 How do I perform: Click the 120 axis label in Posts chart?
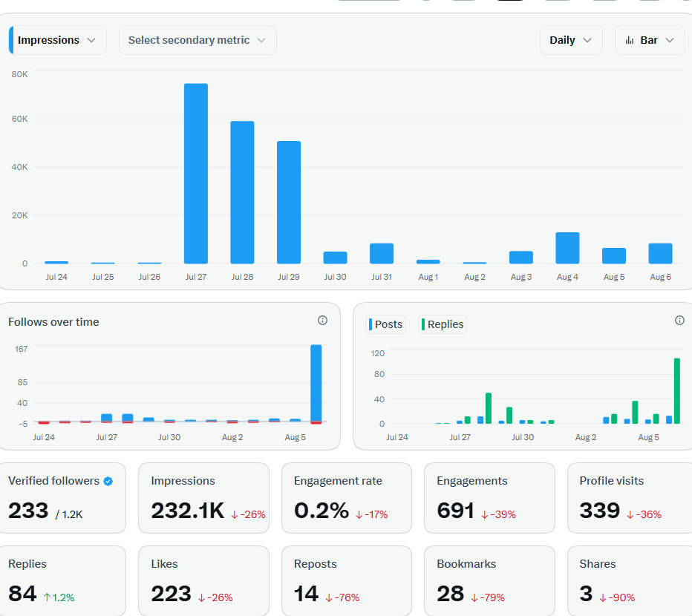(378, 353)
